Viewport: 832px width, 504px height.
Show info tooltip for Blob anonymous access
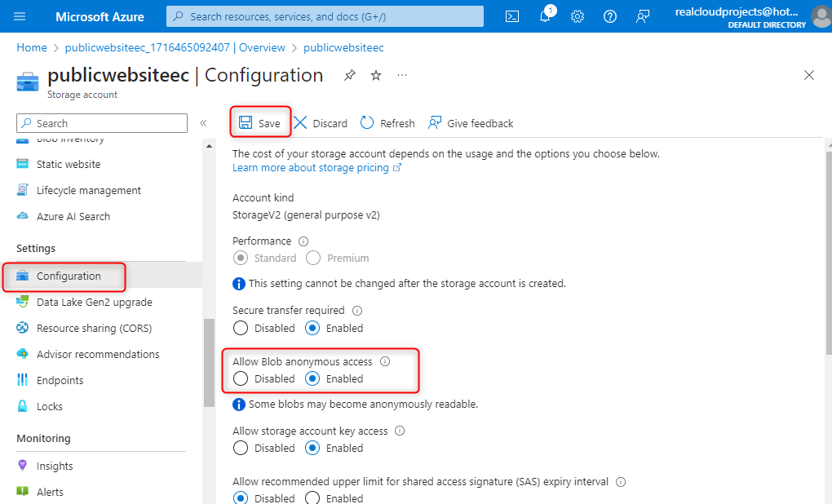click(385, 361)
